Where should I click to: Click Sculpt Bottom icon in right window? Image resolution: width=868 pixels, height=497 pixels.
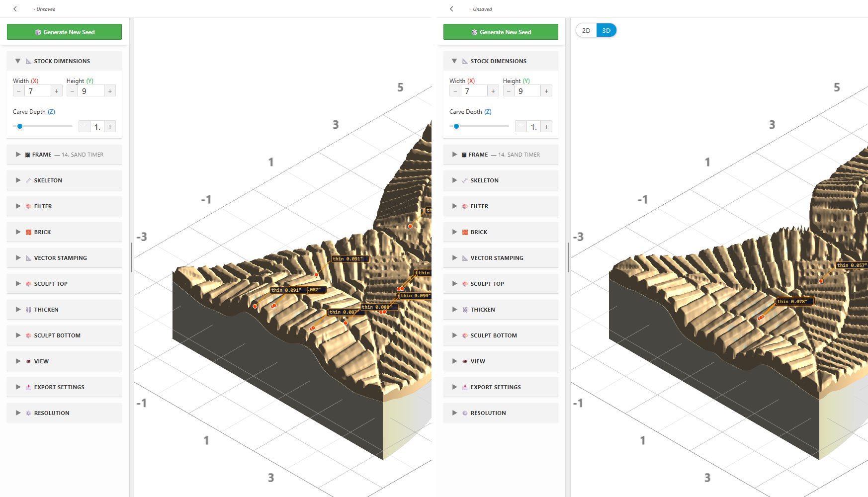[x=465, y=335]
